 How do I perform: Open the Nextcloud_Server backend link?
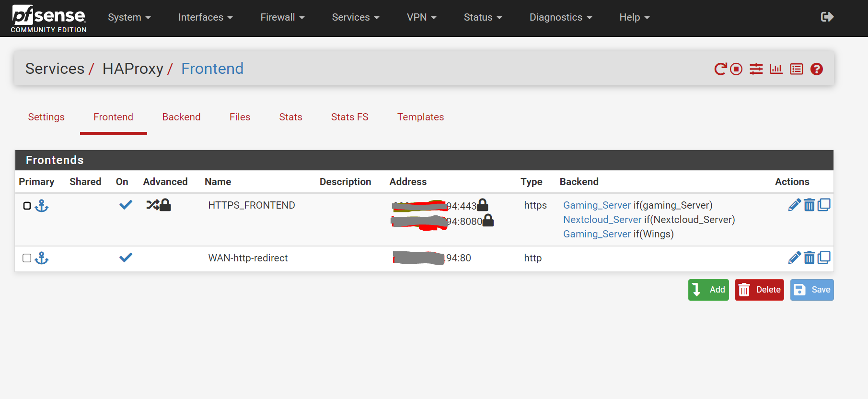point(602,220)
